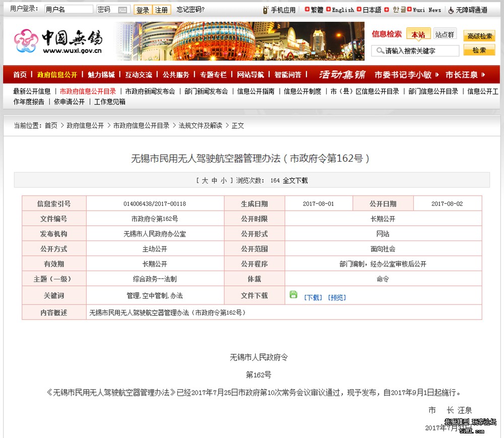Click the accessibility wheelchair icon
This screenshot has width=504, height=438.
pyautogui.click(x=451, y=10)
